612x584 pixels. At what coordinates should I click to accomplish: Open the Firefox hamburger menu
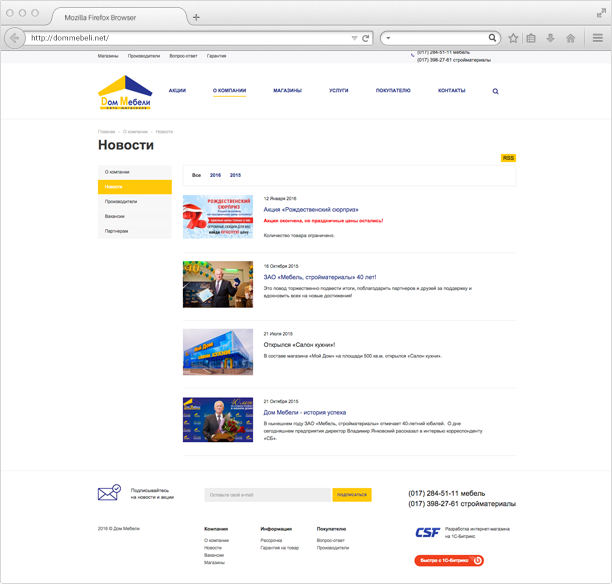(597, 38)
